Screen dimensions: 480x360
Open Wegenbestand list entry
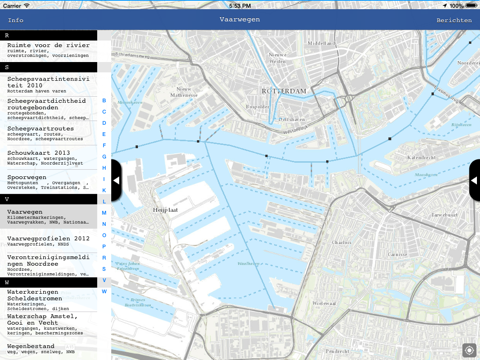[49, 348]
